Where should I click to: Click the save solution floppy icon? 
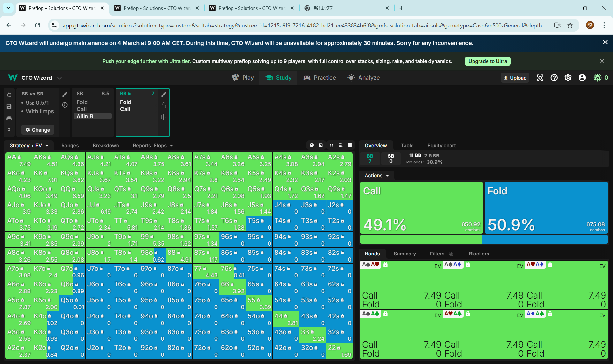pyautogui.click(x=9, y=107)
